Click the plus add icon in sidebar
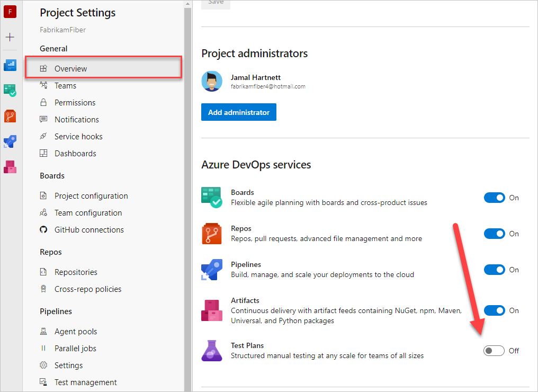Screen dimensions: 538x392 (10, 37)
